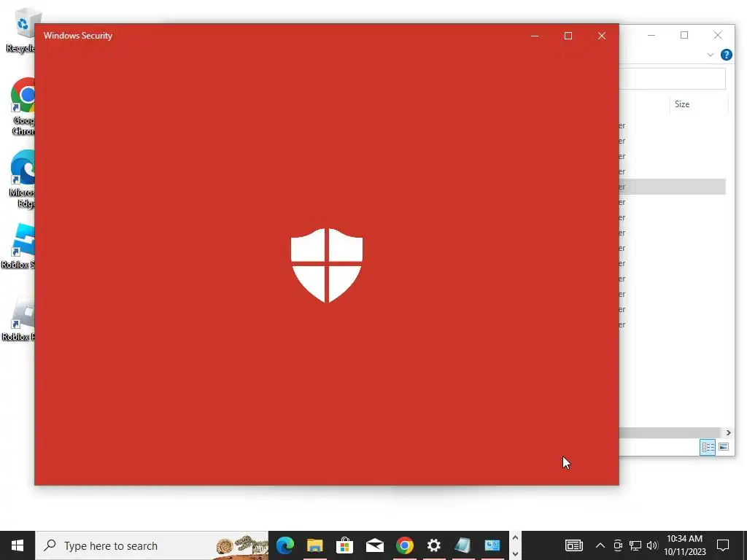Expand the File Explorer ribbon chevron
This screenshot has height=560, width=747.
(711, 55)
